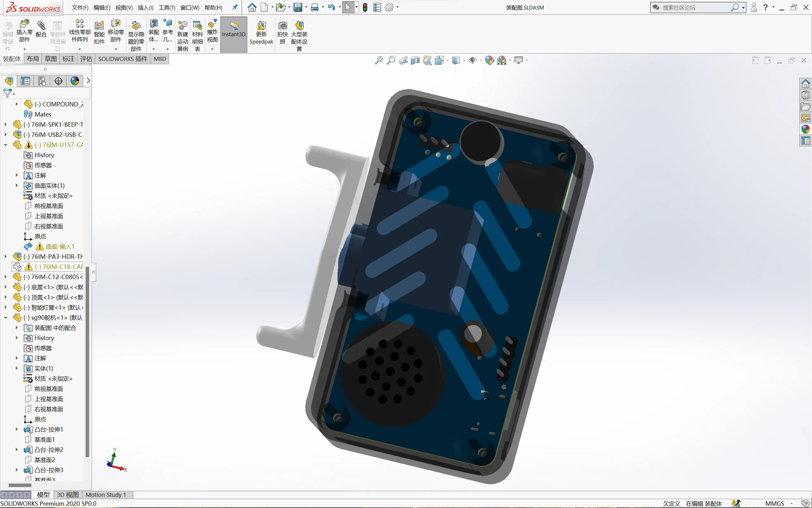
Task: Open the 插入(I) menu
Action: click(146, 7)
